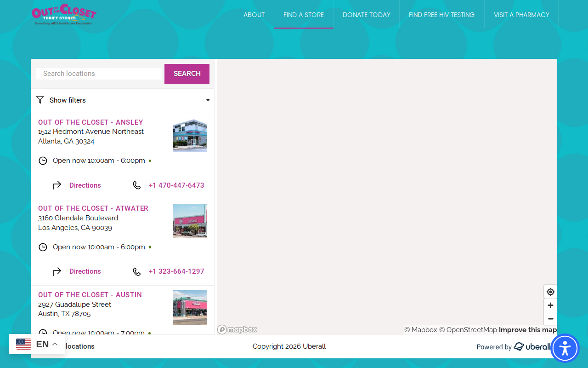The image size is (588, 368).
Task: Click the Los Angeles, CA 90039 line
Action: click(x=75, y=228)
